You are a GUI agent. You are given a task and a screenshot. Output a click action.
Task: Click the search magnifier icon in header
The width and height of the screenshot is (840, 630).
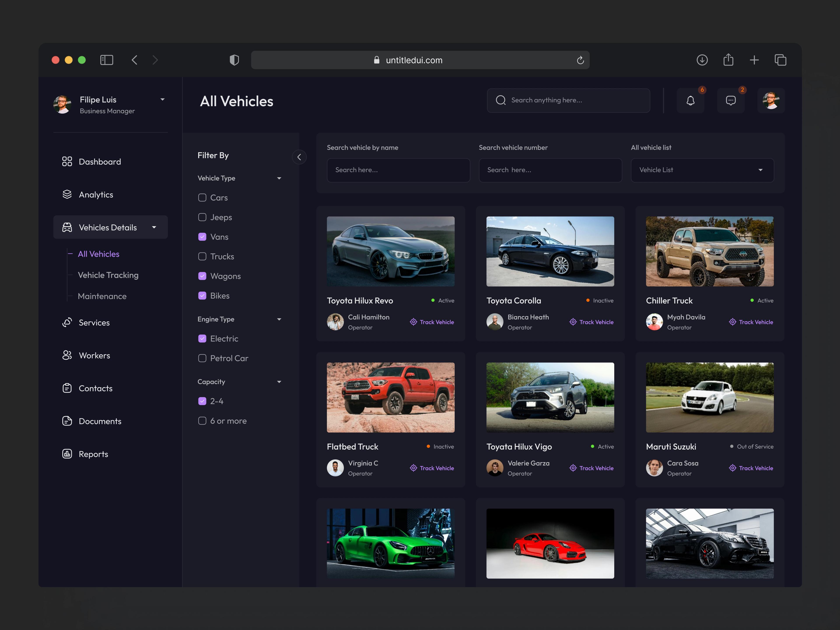click(500, 100)
